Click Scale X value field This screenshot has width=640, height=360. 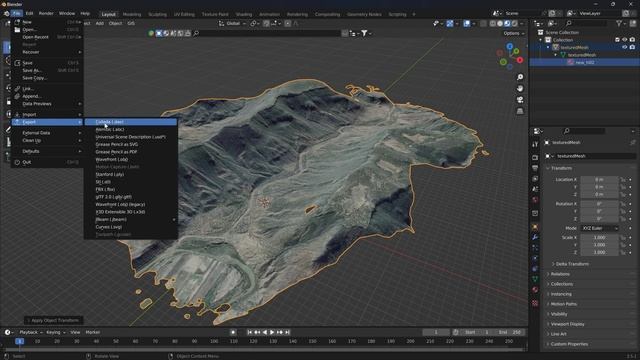pos(599,238)
